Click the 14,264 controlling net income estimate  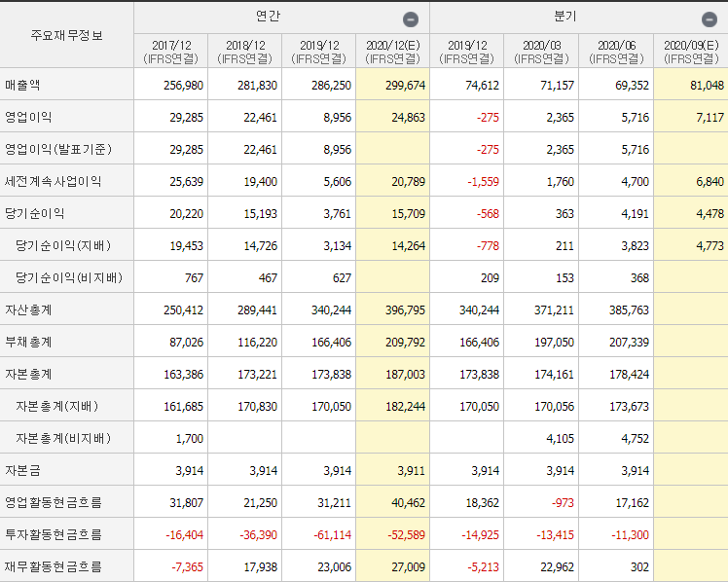[408, 245]
